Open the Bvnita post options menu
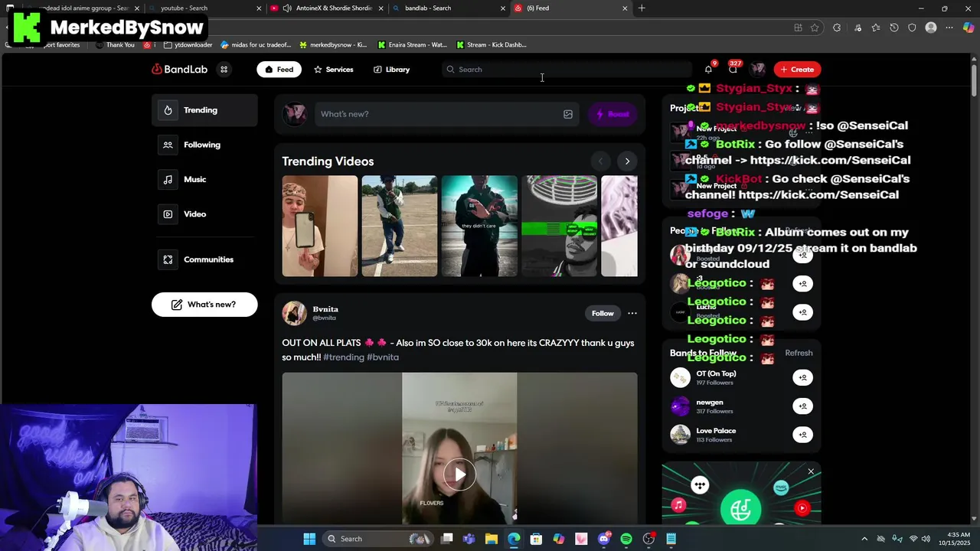980x551 pixels. [632, 313]
